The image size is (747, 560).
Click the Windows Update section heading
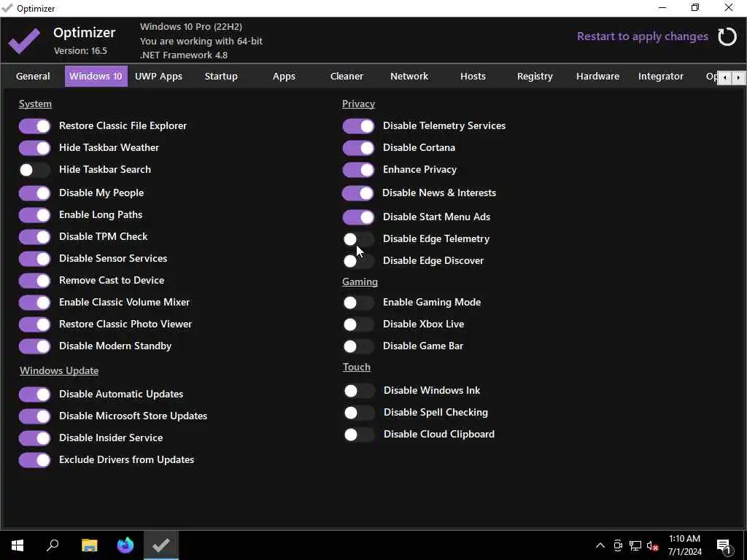[59, 370]
